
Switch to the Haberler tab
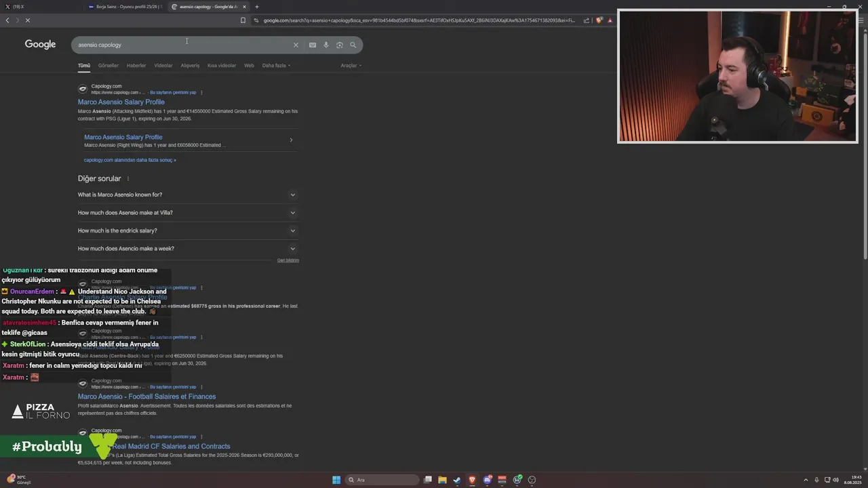tap(136, 66)
